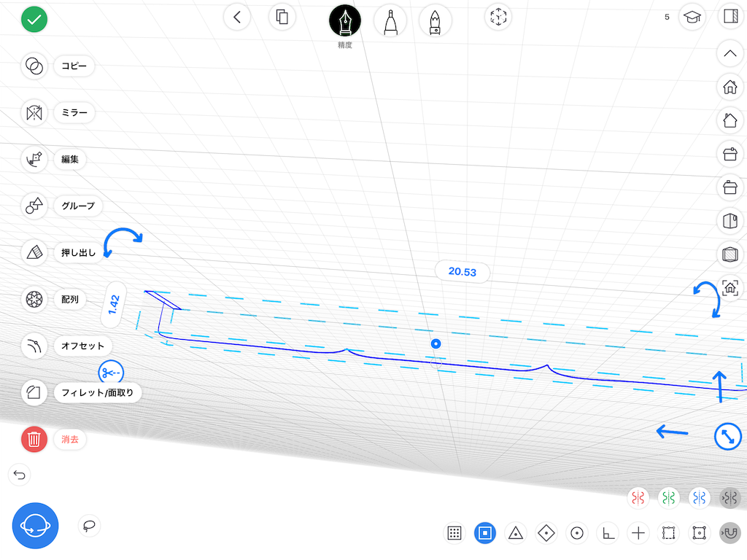The width and height of the screenshot is (747, 560).
Task: Edit the 1.42 dimension value
Action: coord(113,305)
